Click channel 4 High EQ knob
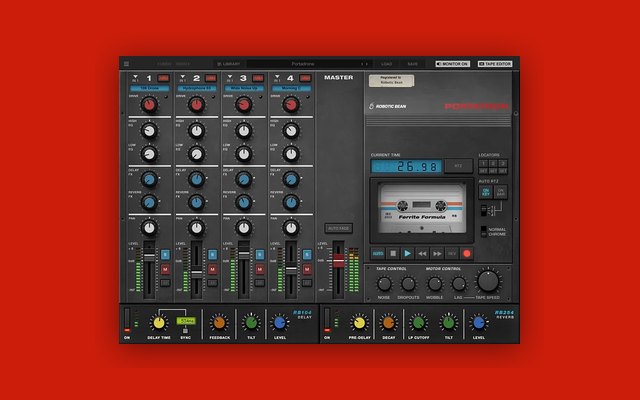This screenshot has height=400, width=640. click(291, 131)
